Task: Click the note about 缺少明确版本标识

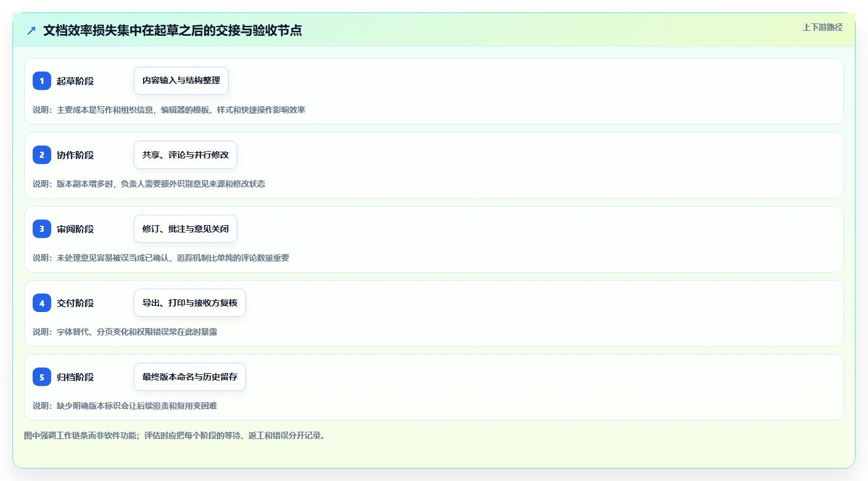Action: [125, 406]
